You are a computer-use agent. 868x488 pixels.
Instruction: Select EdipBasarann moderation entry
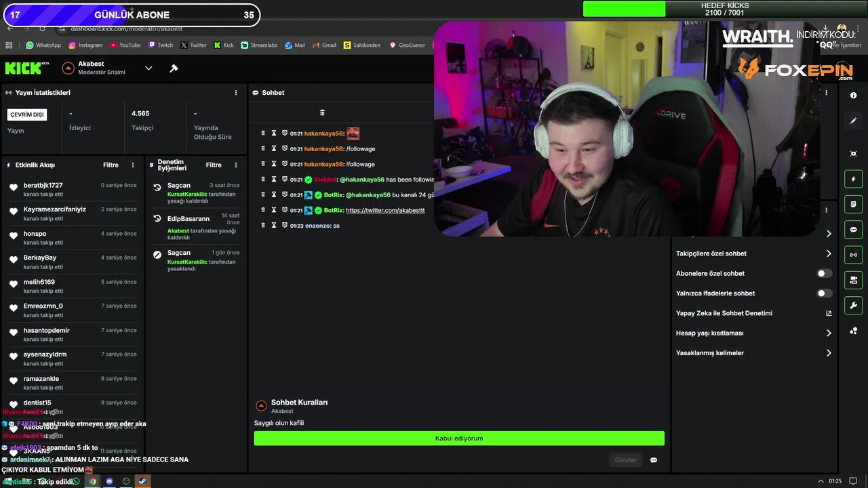coord(197,227)
